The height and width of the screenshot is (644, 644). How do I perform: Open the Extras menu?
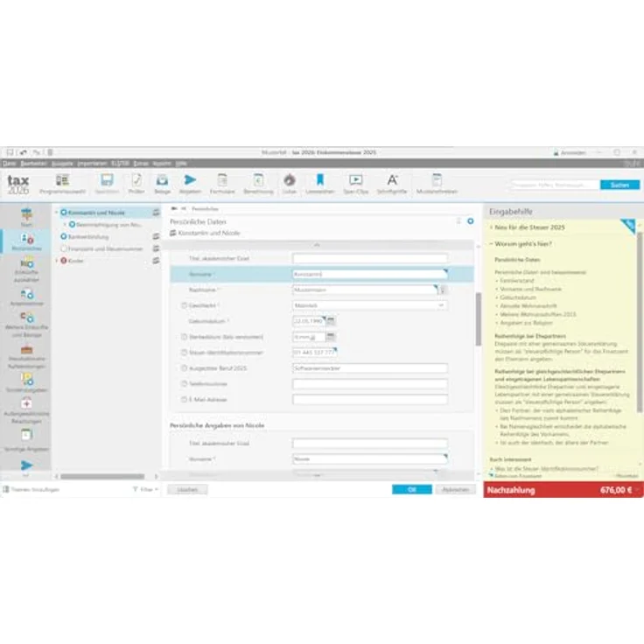(141, 164)
